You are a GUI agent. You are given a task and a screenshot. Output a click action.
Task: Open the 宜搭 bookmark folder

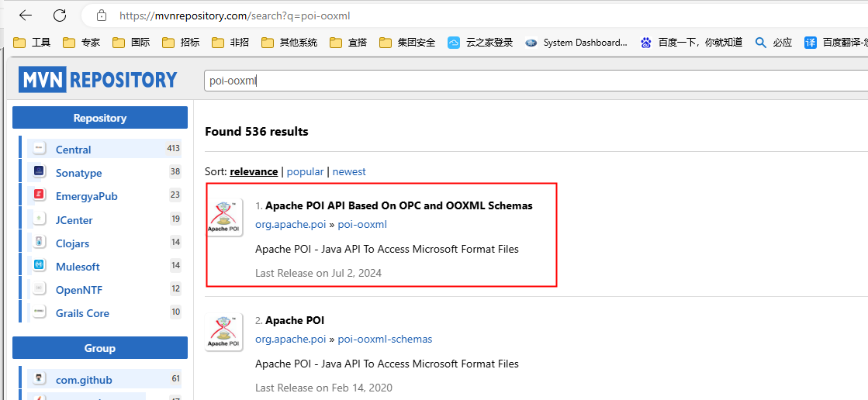click(x=349, y=43)
